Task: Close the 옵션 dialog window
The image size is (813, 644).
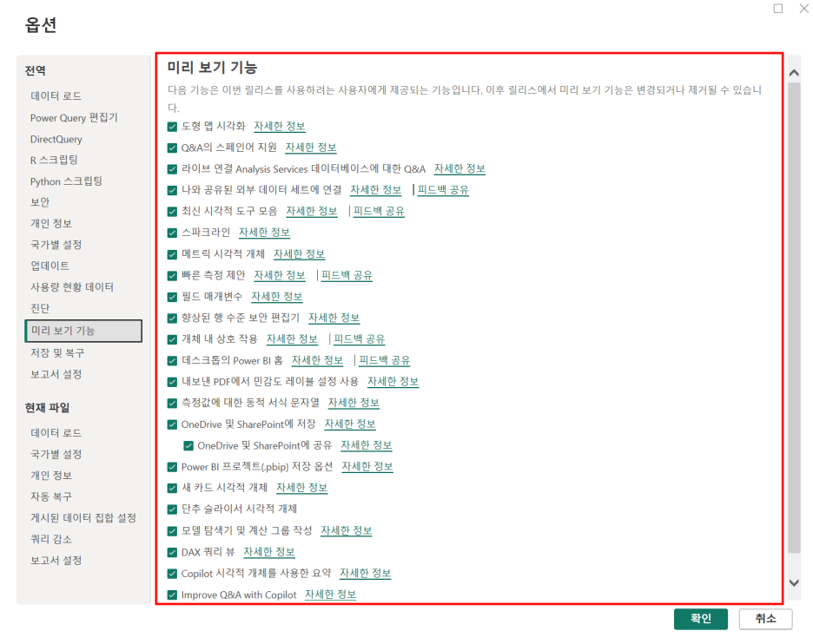Action: click(x=804, y=9)
